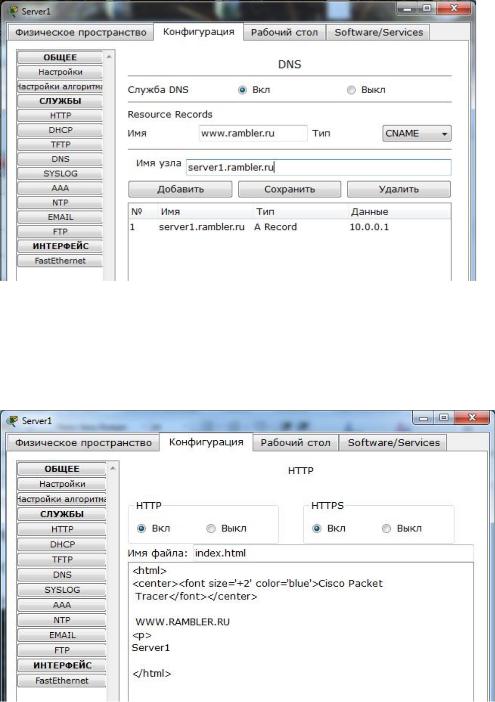The image size is (495, 702).
Task: Select server1.rambler.ru record in the DNS table
Action: [x=290, y=227]
